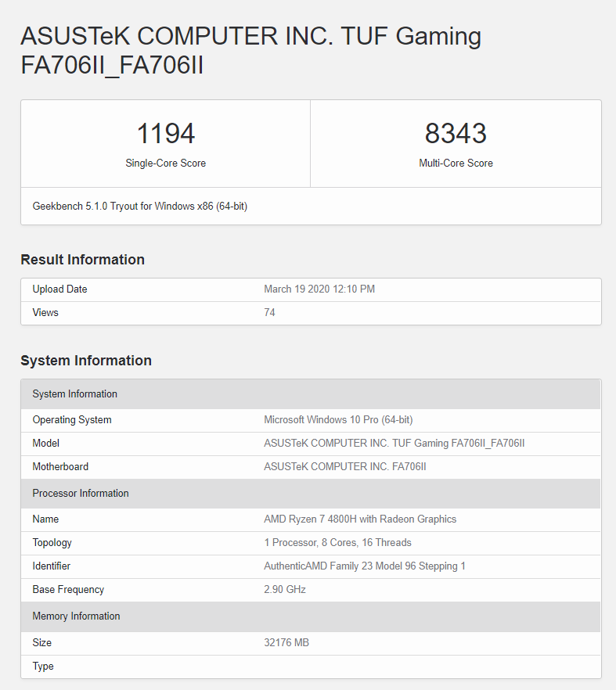Click the Result Information heading

(x=83, y=260)
